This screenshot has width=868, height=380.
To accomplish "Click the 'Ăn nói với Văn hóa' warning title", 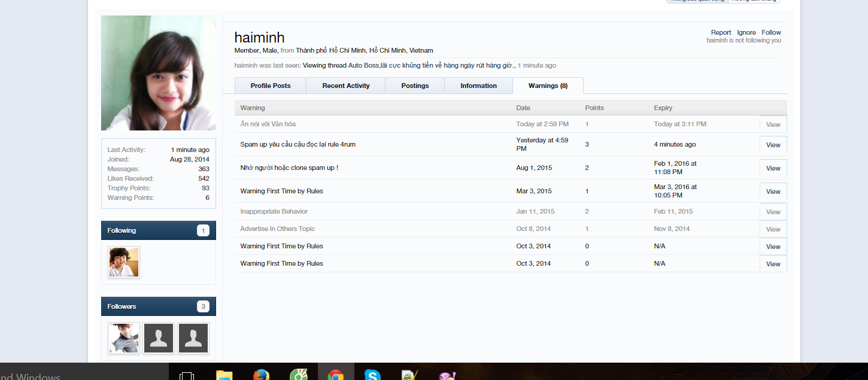I will [x=268, y=124].
